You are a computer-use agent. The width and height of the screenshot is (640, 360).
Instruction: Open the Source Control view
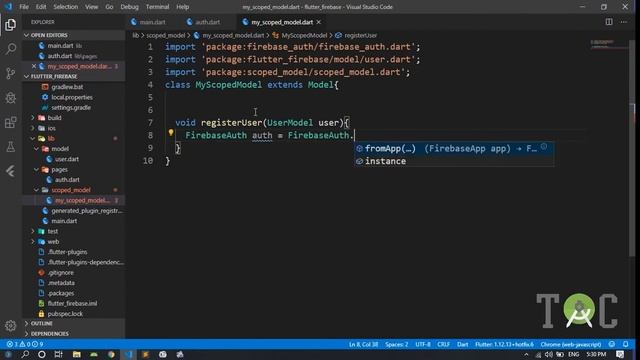(11, 73)
